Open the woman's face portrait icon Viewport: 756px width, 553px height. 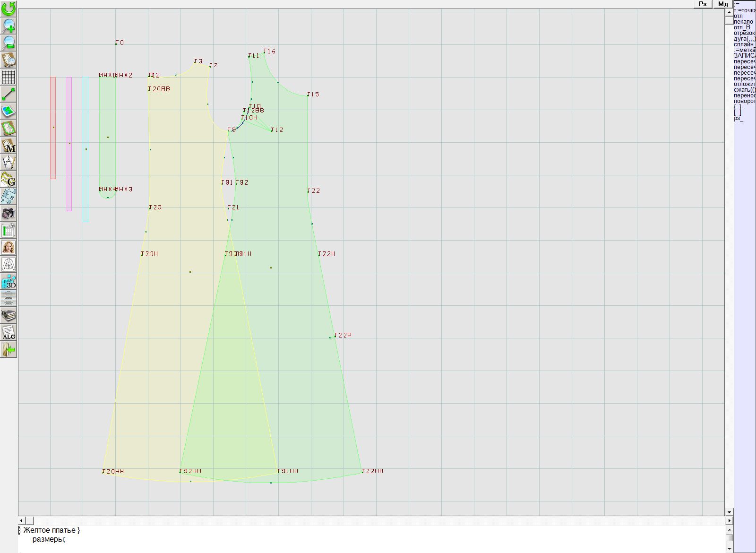[x=9, y=247]
